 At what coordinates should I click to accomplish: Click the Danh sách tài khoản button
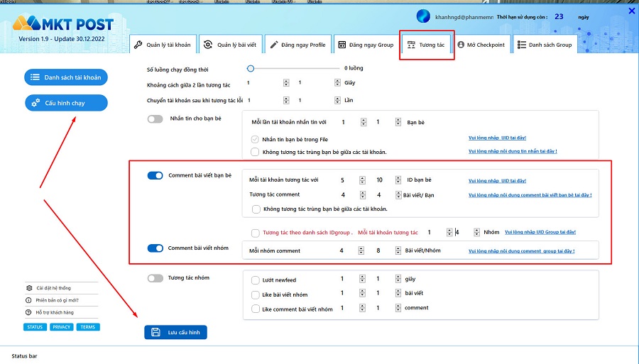click(65, 77)
